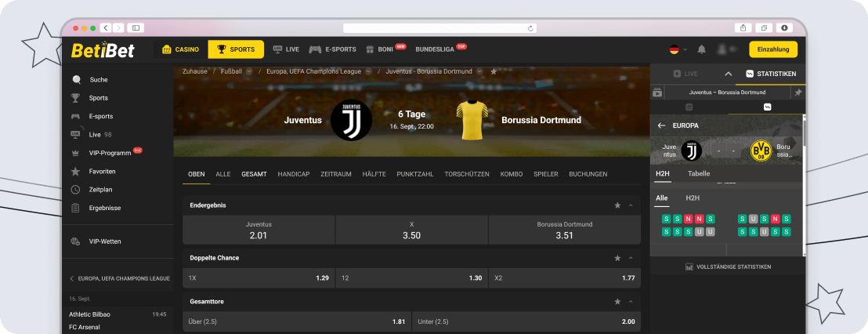Collapse the right panel with up chevron
The width and height of the screenshot is (868, 334).
tap(729, 74)
